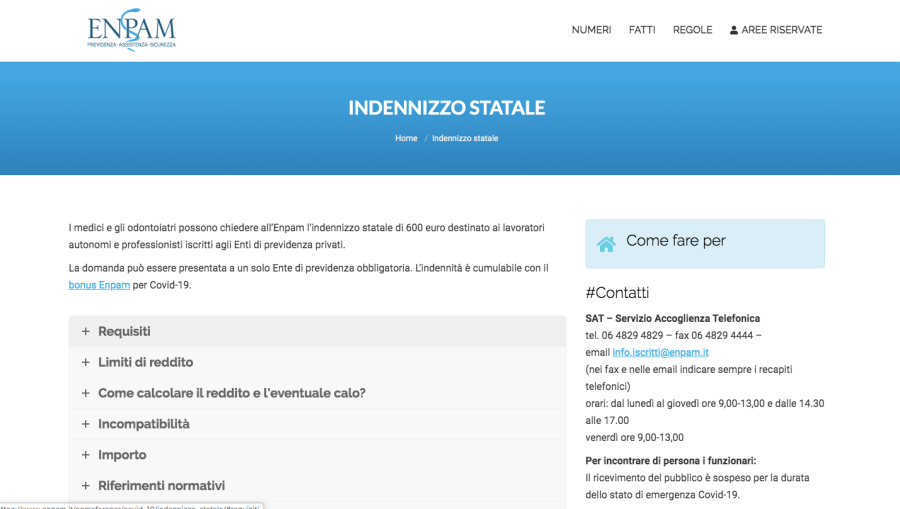Open the Regole menu item
Viewport: 900px width, 509px height.
point(692,30)
